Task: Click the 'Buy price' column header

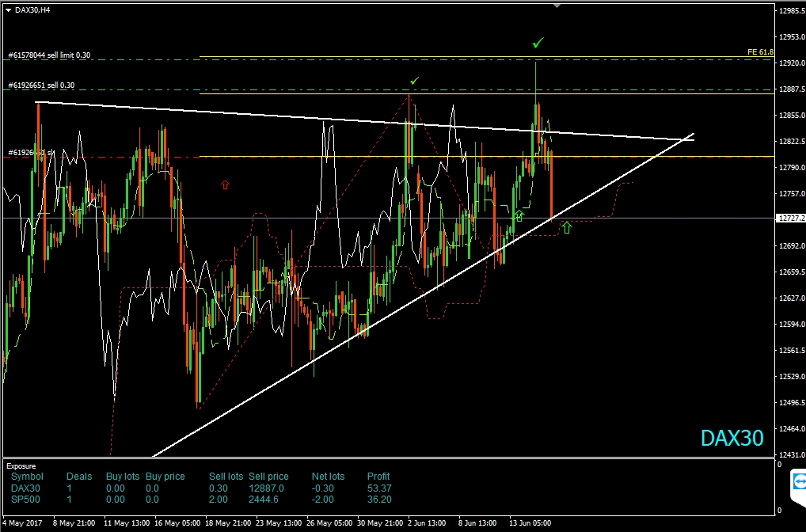Action: coord(165,477)
